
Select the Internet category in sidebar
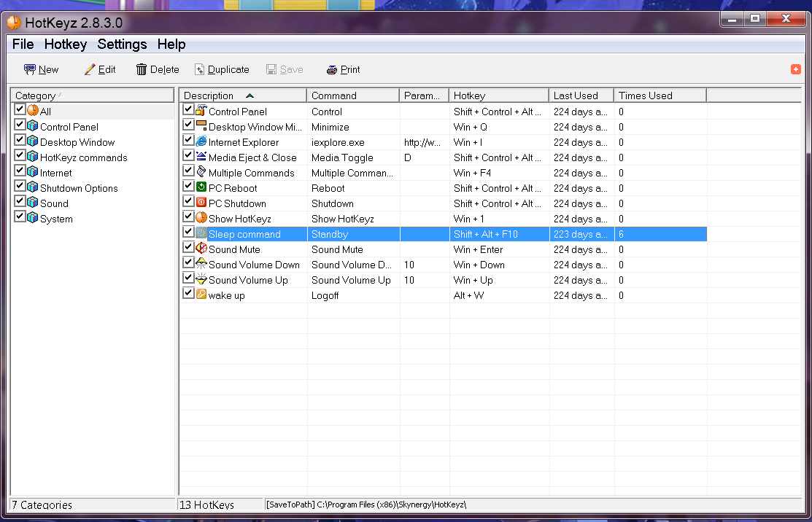coord(55,173)
